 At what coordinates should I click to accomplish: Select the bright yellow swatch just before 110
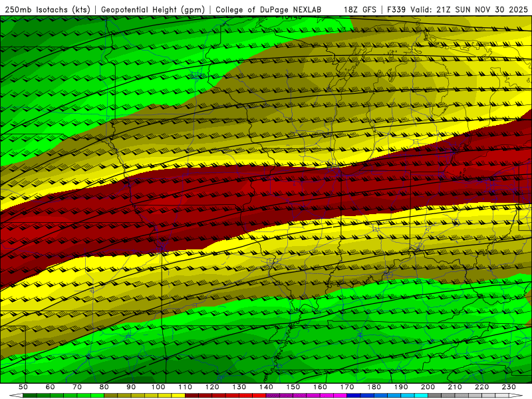(178, 395)
